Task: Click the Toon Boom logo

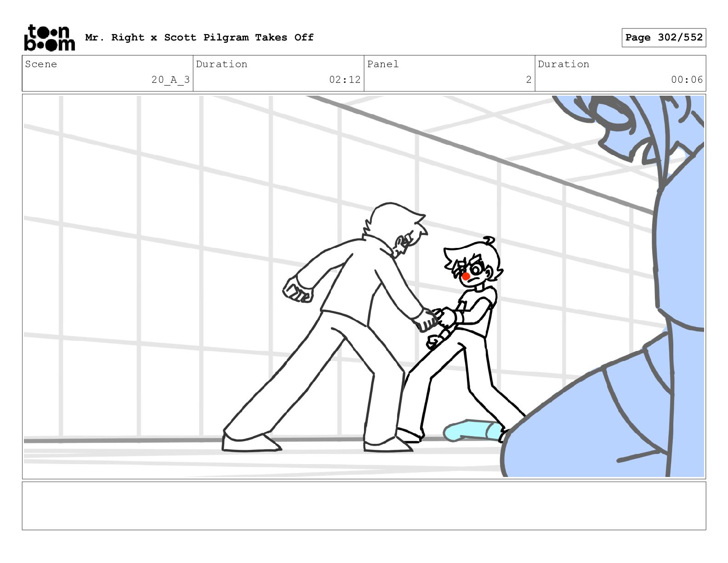Action: 49,38
